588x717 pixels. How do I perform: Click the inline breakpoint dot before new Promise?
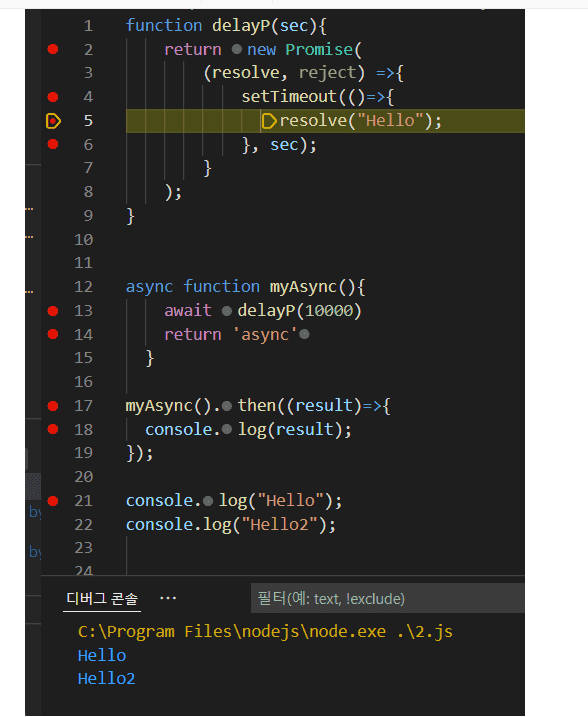point(236,49)
